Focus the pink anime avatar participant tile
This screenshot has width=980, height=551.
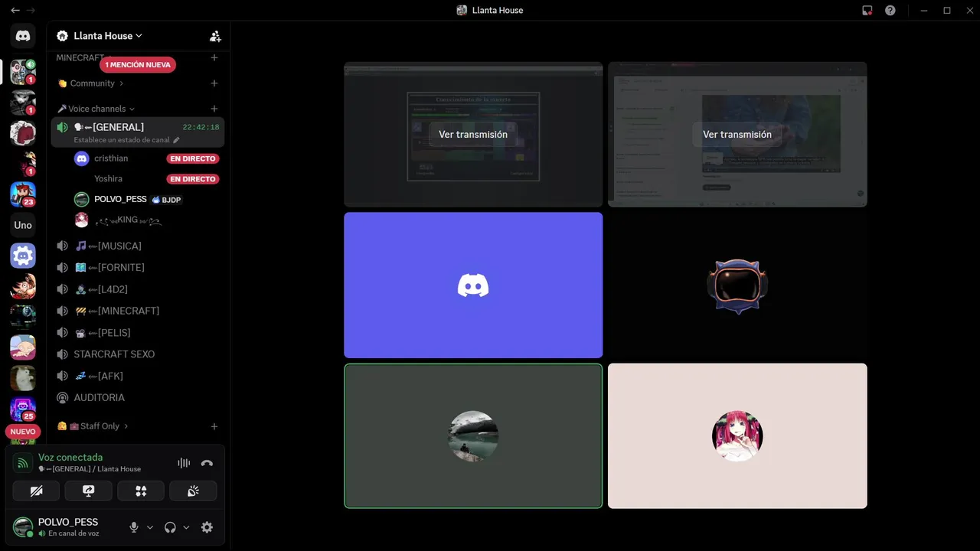click(x=737, y=436)
